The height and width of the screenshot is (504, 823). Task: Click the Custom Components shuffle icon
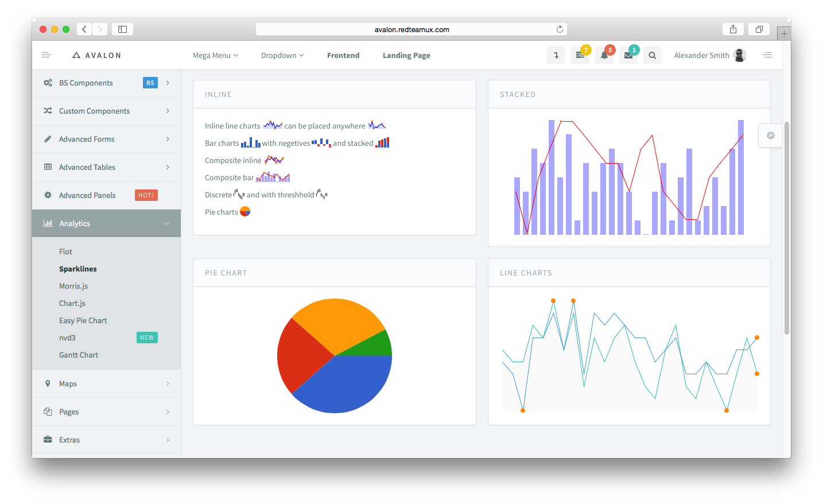[x=48, y=111]
